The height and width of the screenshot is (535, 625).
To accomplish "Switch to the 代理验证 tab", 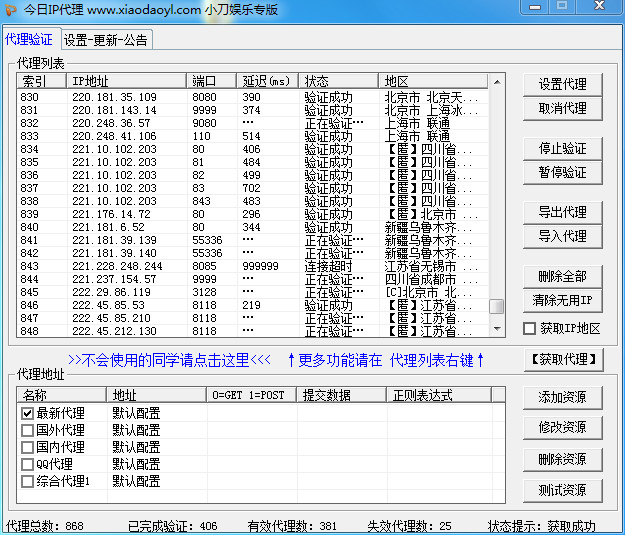I will click(x=29, y=40).
